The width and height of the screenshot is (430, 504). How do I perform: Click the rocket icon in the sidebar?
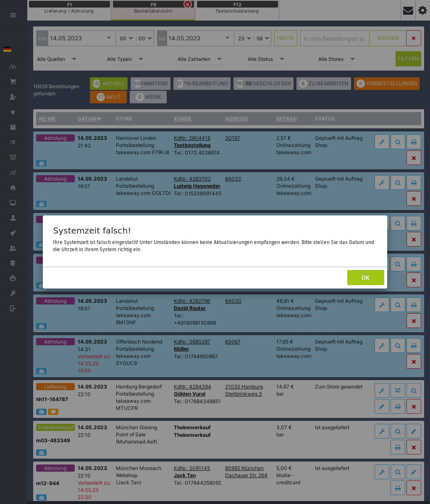coord(13,233)
